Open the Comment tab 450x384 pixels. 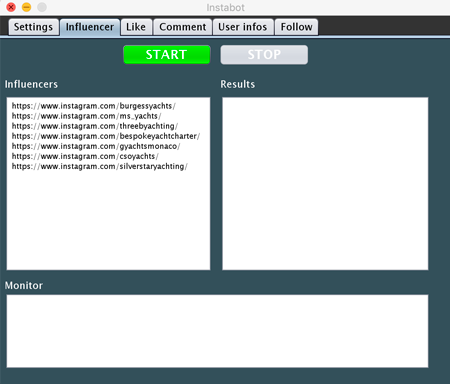coord(183,27)
